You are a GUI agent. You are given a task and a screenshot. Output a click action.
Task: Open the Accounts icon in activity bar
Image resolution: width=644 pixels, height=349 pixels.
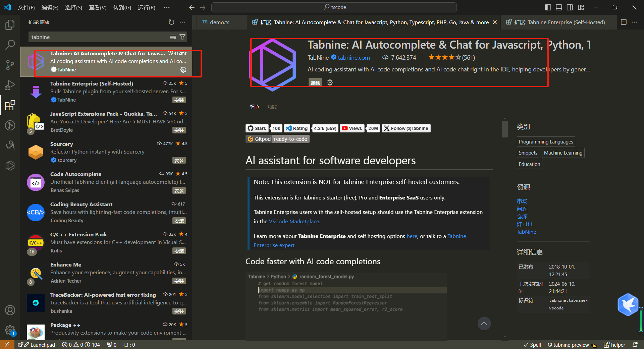coord(10,310)
